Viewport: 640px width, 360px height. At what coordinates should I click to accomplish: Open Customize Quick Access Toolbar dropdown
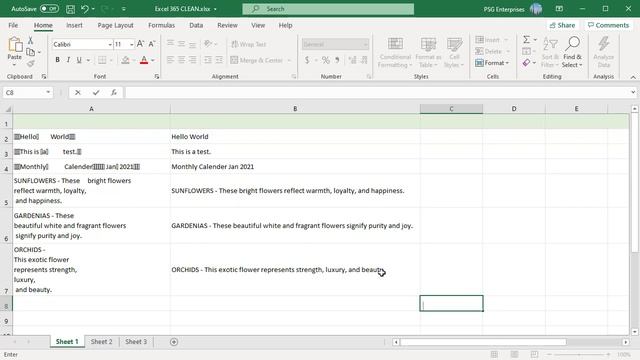point(124,9)
